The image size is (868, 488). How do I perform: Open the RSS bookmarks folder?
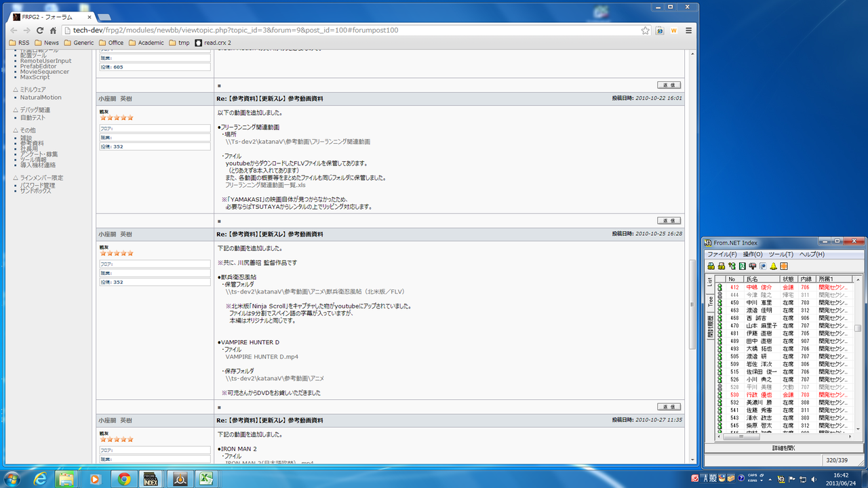pos(19,43)
